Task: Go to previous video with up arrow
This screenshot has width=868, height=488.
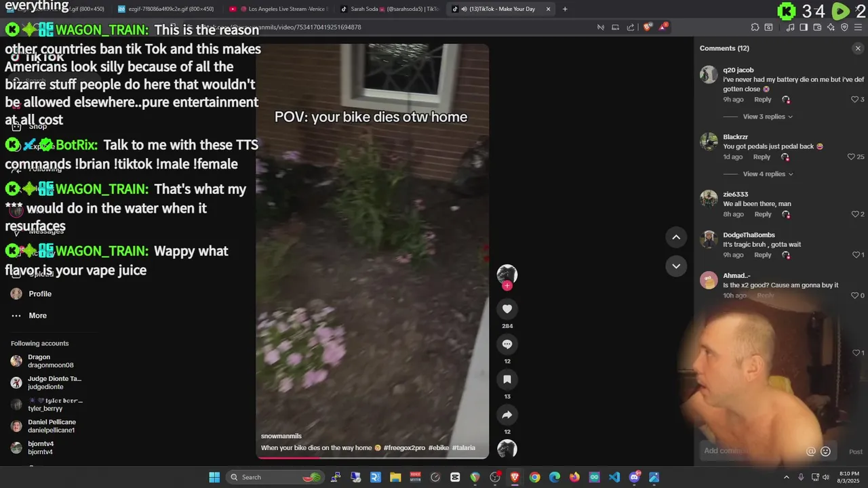Action: coord(676,237)
